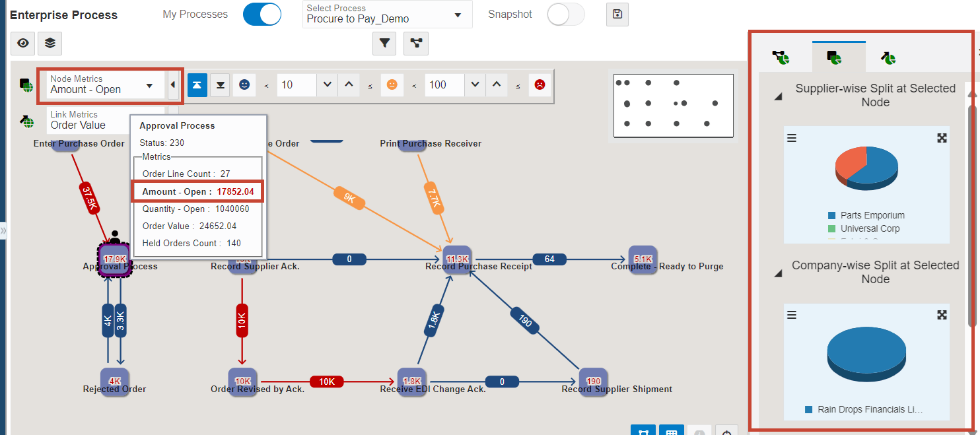
Task: Collapse Supplier-wise Split at Selected Node section
Action: pos(778,96)
